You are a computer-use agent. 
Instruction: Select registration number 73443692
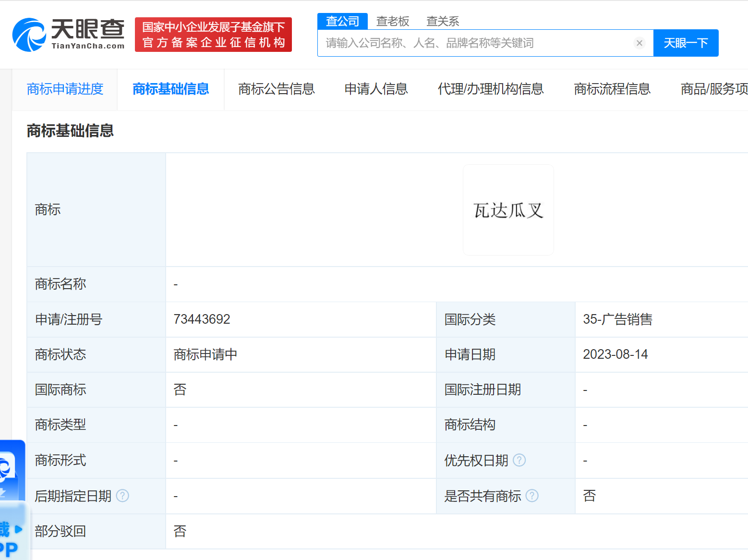coord(202,319)
